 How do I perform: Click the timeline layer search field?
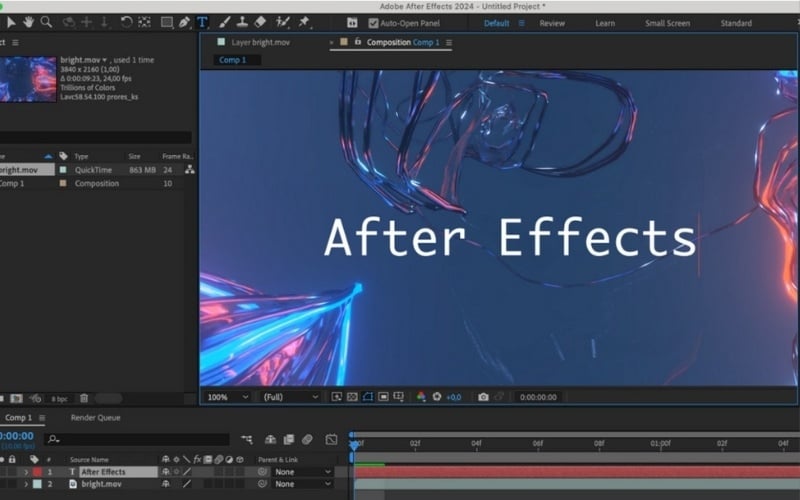(x=137, y=439)
